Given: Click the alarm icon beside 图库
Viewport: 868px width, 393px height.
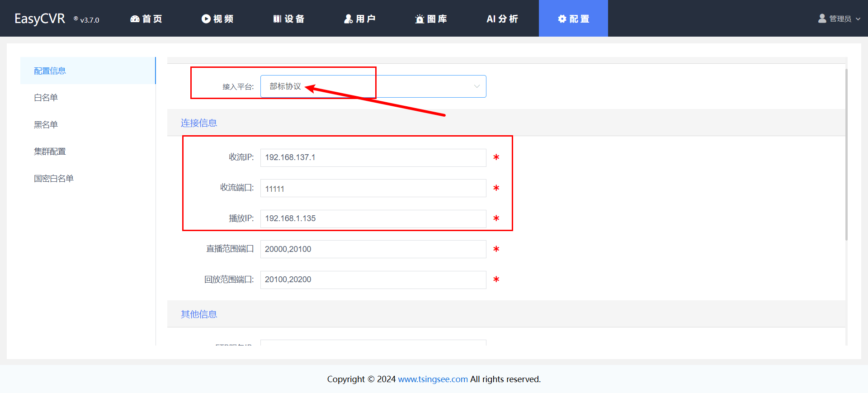Looking at the screenshot, I should click(x=420, y=19).
